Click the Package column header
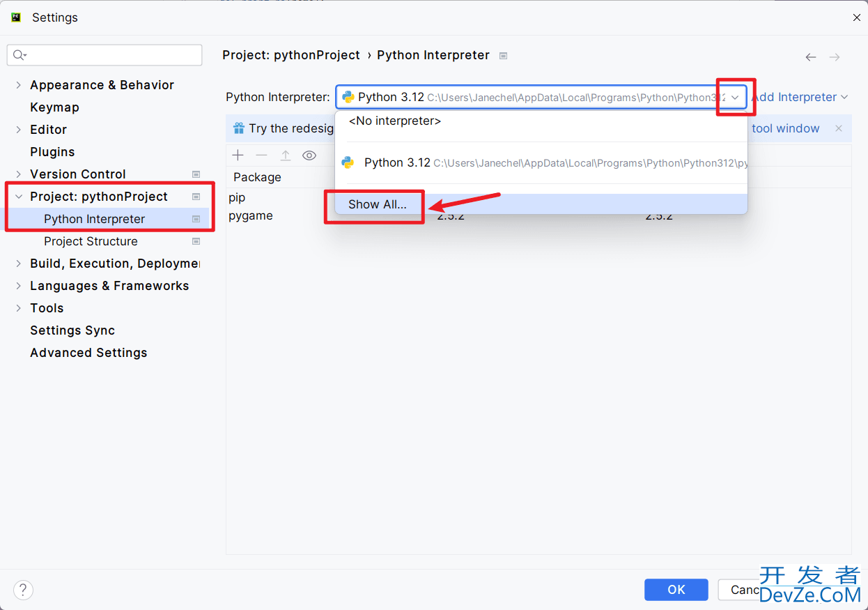Viewport: 868px width, 610px height. coord(257,177)
